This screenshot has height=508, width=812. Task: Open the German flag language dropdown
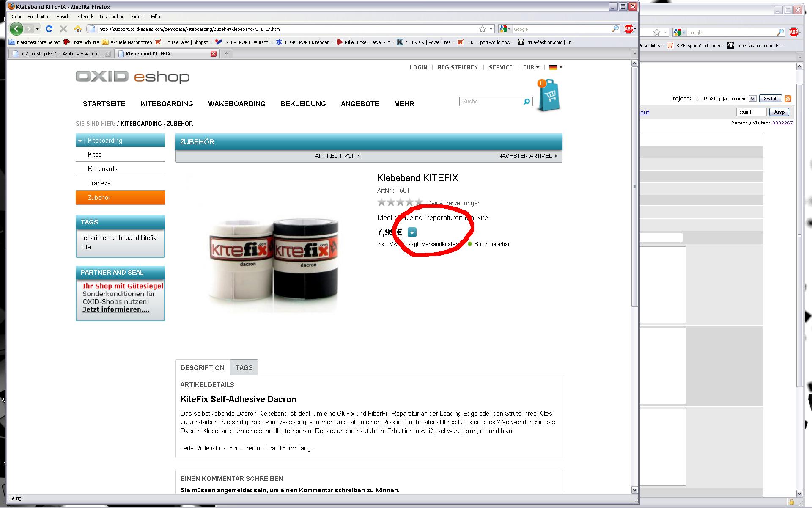pos(555,67)
